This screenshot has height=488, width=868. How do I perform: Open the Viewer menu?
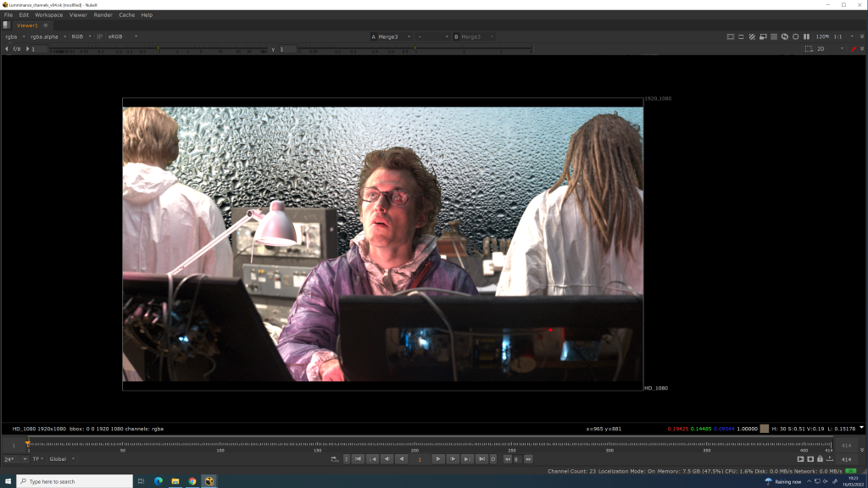(78, 15)
